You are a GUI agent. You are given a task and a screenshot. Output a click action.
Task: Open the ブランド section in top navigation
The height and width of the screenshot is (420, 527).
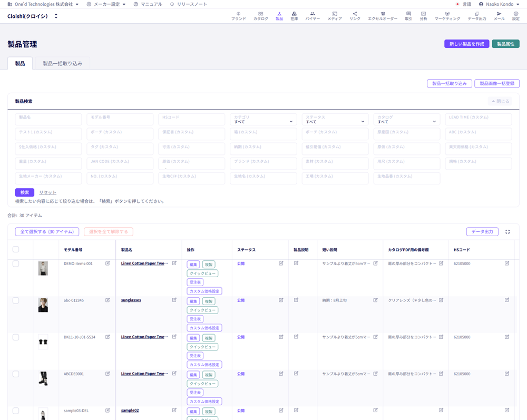point(238,16)
